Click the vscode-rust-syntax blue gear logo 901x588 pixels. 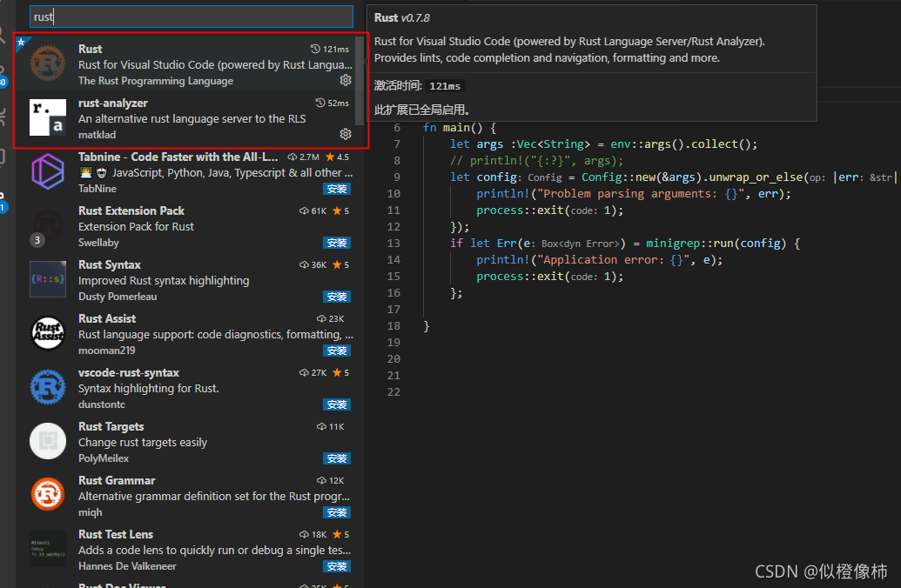[48, 387]
